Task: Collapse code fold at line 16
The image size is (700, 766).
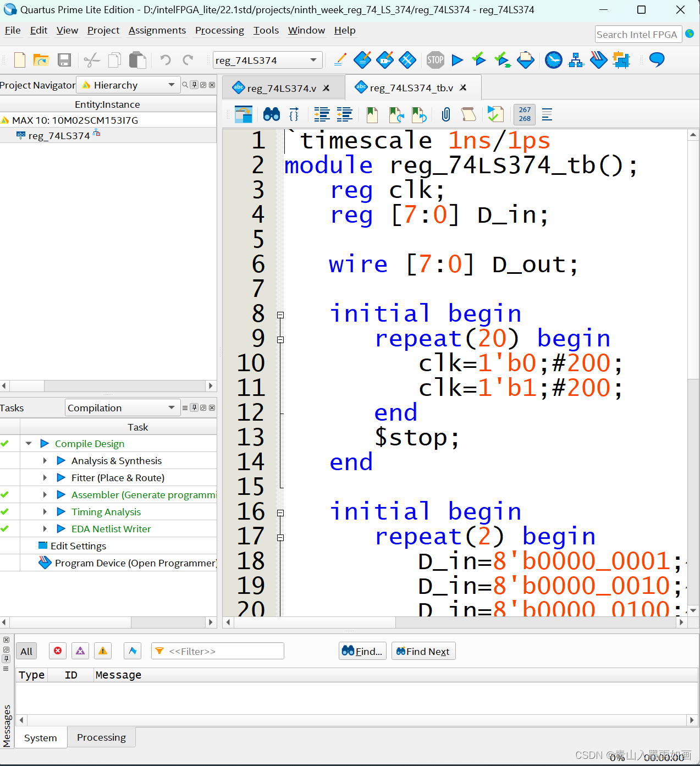Action: pyautogui.click(x=280, y=513)
